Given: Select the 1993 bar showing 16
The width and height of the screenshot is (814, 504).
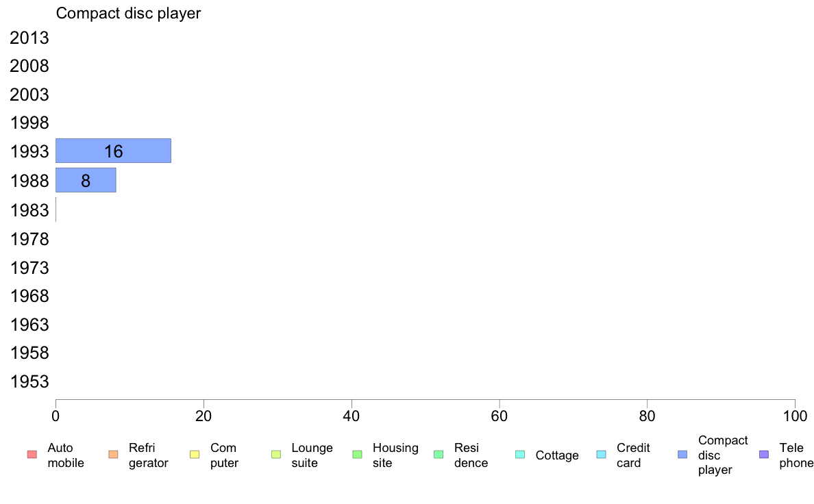Looking at the screenshot, I should tap(113, 151).
